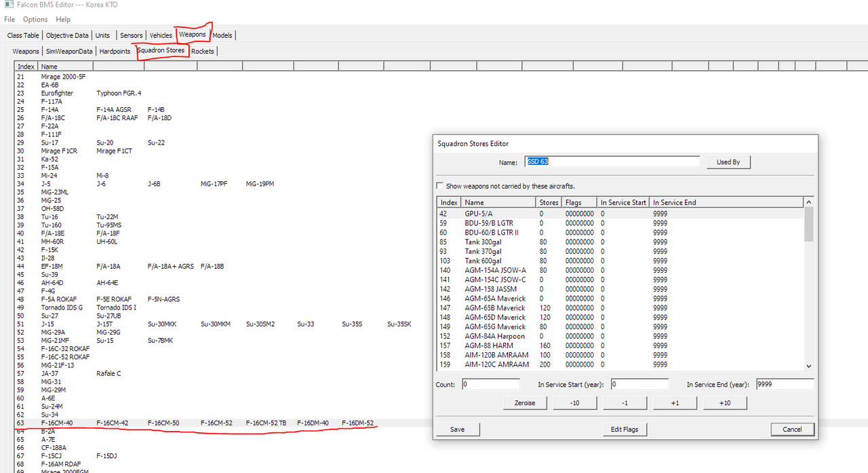Select the AGM-154A JSOW-A row

(620, 270)
